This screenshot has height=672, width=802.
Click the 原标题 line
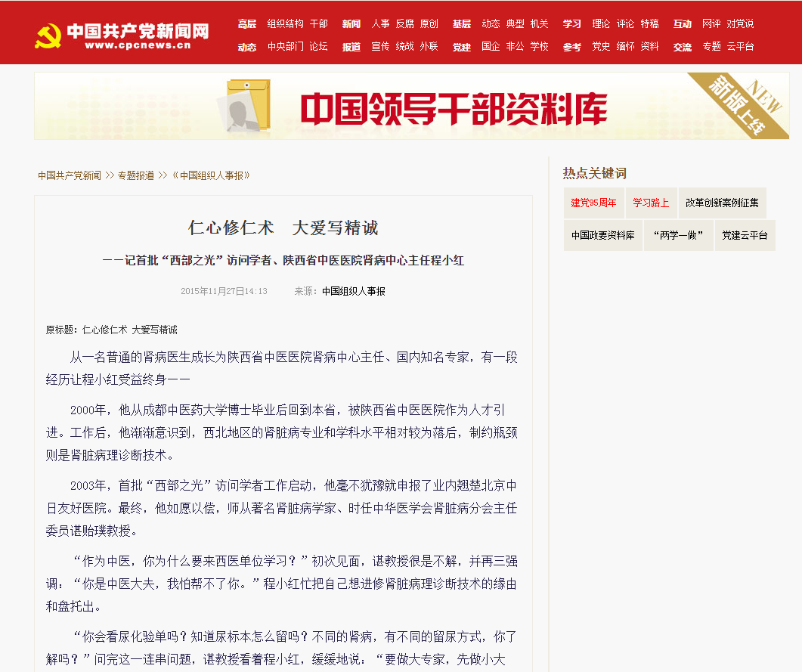pyautogui.click(x=112, y=330)
